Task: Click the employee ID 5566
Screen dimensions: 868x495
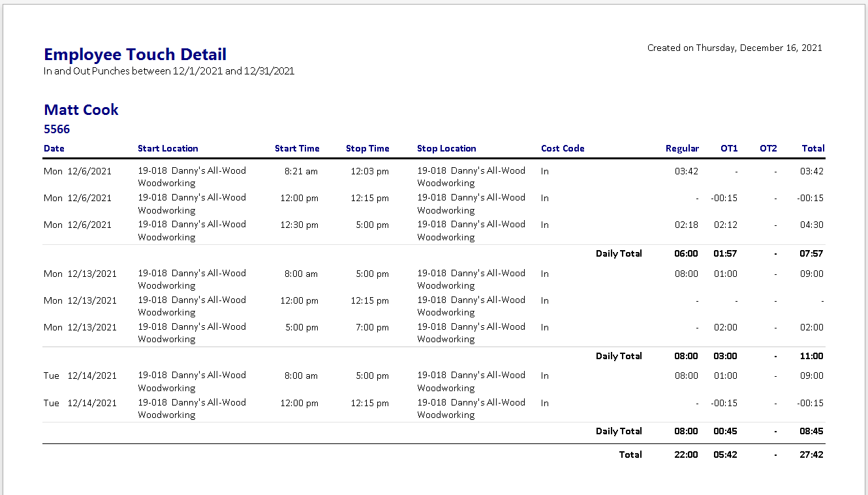Action: (57, 129)
